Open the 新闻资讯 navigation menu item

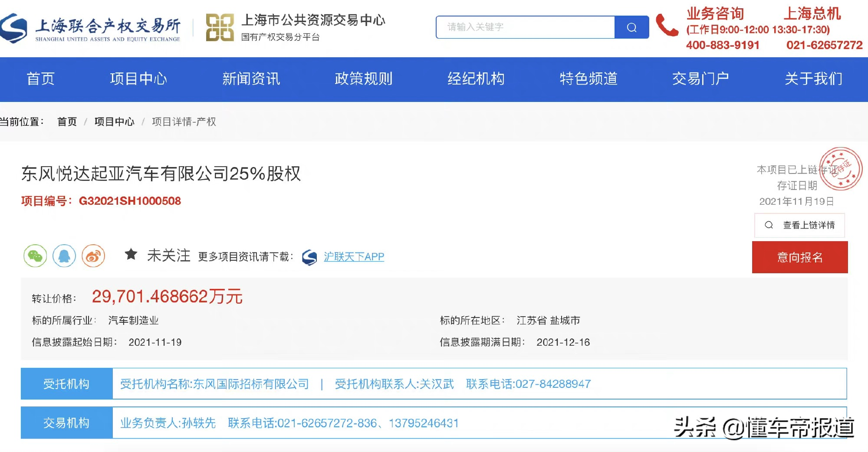(251, 79)
